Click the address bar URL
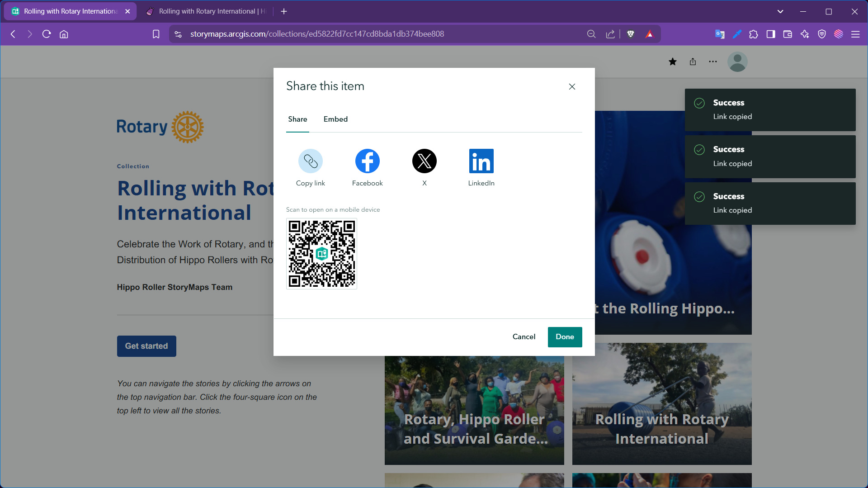The width and height of the screenshot is (868, 488). pyautogui.click(x=317, y=34)
